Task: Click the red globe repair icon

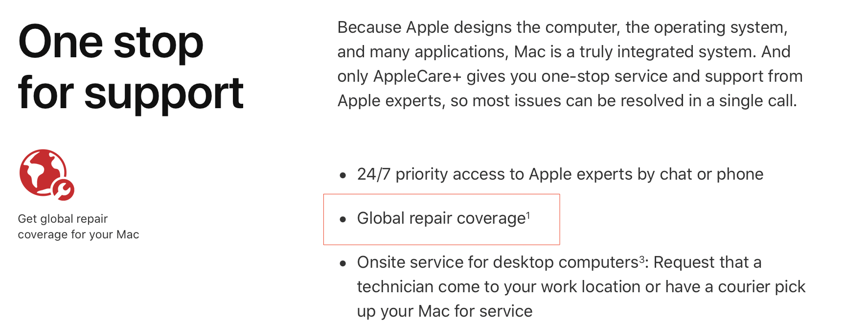Action: [x=46, y=175]
